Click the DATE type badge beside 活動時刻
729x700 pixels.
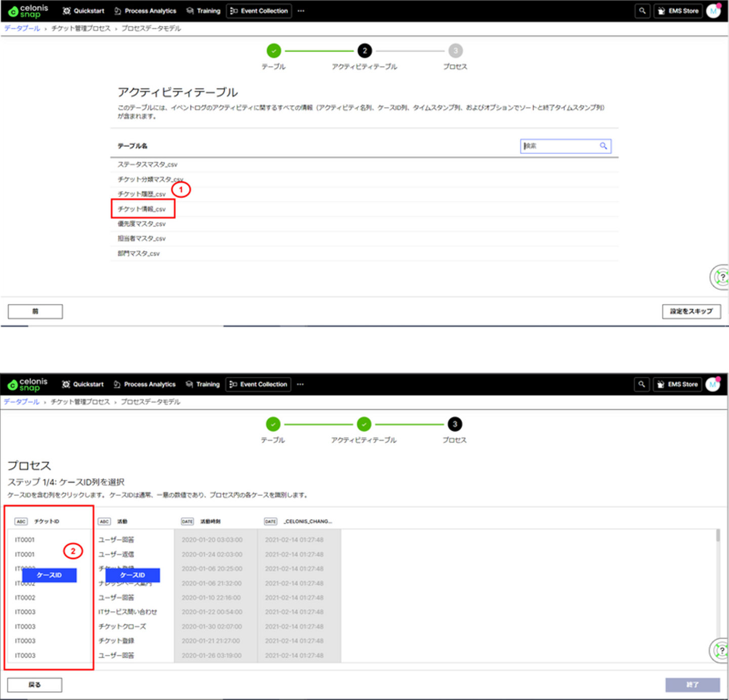point(187,521)
